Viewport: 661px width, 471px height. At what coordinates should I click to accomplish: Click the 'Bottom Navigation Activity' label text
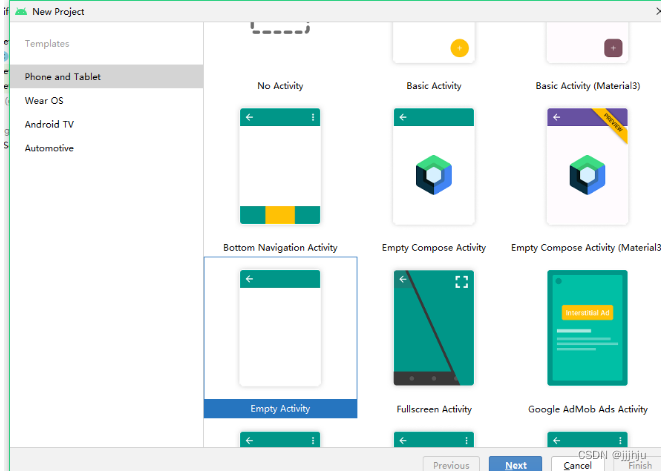280,248
